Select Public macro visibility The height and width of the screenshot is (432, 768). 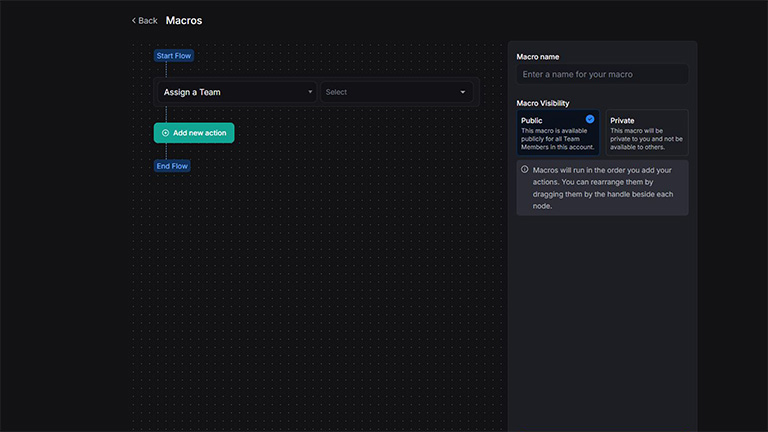point(558,133)
